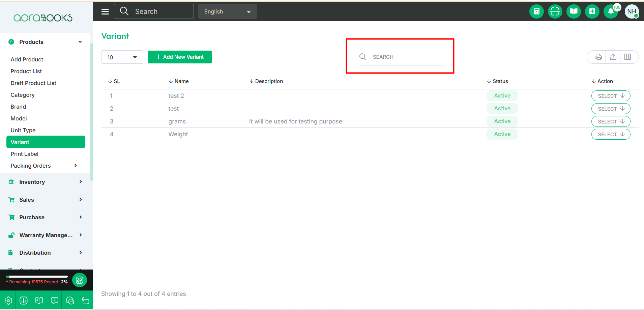Image resolution: width=644 pixels, height=310 pixels.
Task: Click the AoraBooks logo
Action: tap(43, 18)
